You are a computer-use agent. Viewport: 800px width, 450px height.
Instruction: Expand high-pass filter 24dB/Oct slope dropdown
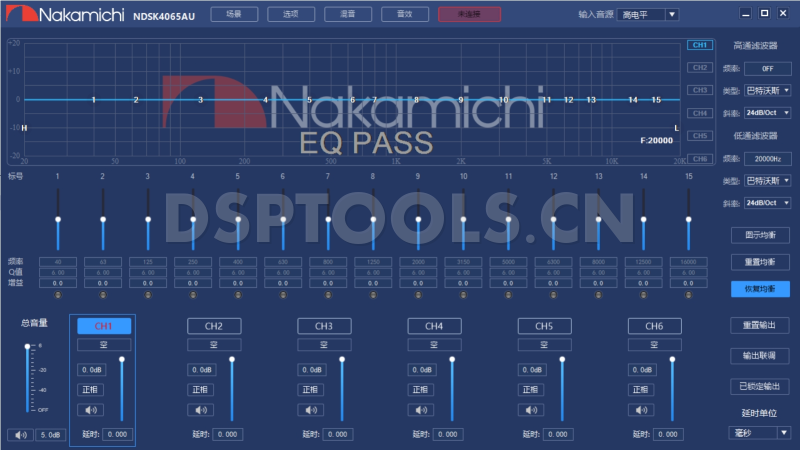click(x=767, y=113)
